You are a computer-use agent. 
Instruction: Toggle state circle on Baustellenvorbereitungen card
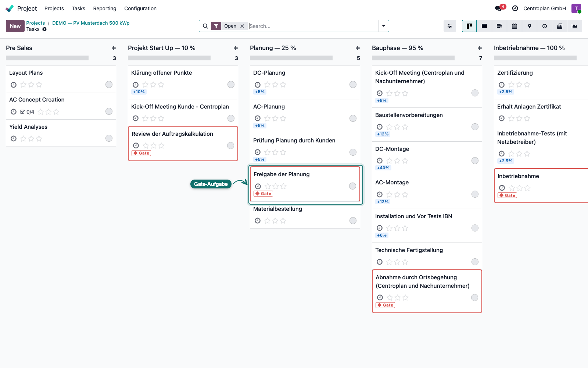(x=475, y=127)
